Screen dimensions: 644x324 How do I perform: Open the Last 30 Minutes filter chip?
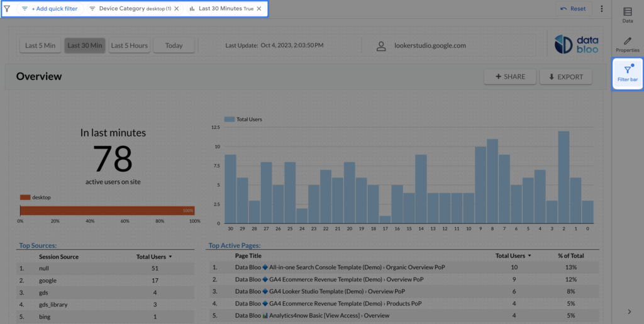coord(220,9)
